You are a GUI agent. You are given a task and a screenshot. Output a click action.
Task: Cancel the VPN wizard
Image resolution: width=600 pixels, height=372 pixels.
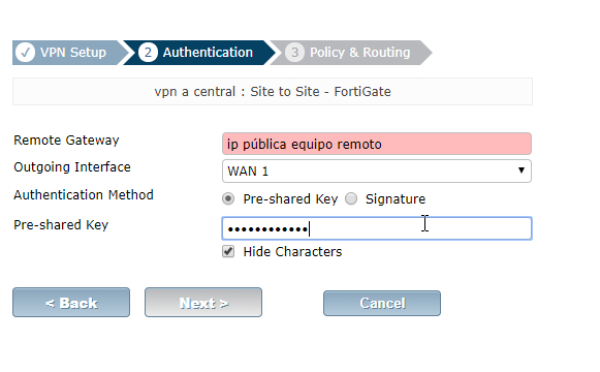coord(382,303)
